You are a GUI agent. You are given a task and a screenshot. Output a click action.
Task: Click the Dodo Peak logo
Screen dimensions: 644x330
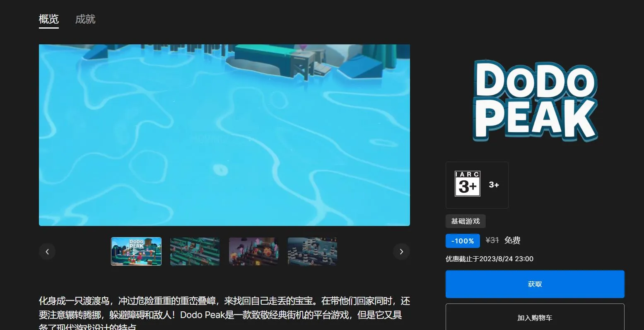tap(535, 101)
